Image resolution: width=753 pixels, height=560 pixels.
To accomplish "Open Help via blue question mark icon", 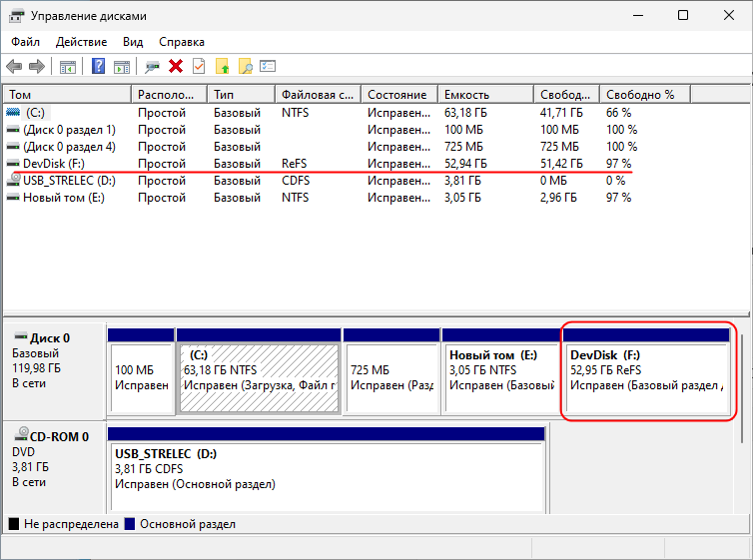I will click(x=99, y=67).
